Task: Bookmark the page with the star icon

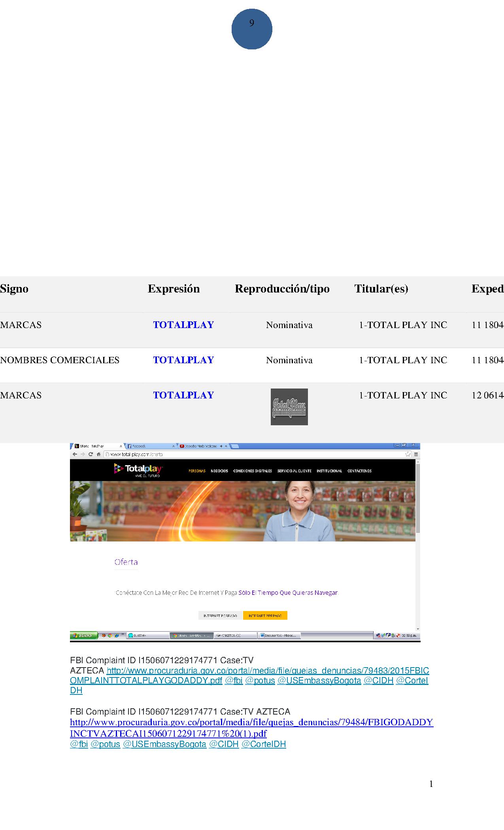Action: (408, 455)
